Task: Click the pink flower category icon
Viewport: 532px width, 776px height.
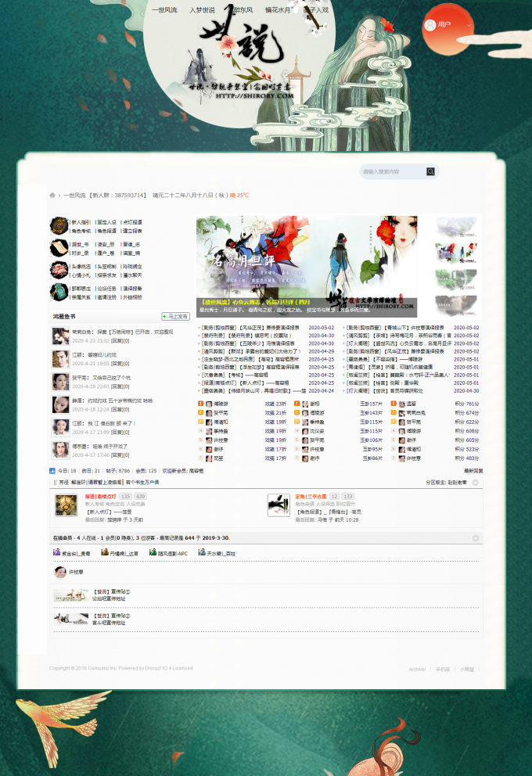Action: [59, 270]
